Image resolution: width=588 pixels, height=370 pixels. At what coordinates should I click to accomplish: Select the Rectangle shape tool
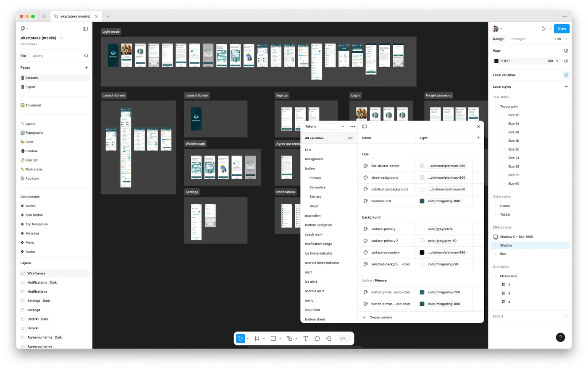pyautogui.click(x=273, y=339)
